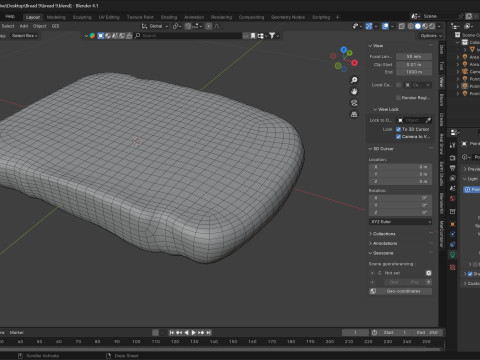The width and height of the screenshot is (480, 360).
Task: Select material preview shading mode
Action: tap(425, 26)
